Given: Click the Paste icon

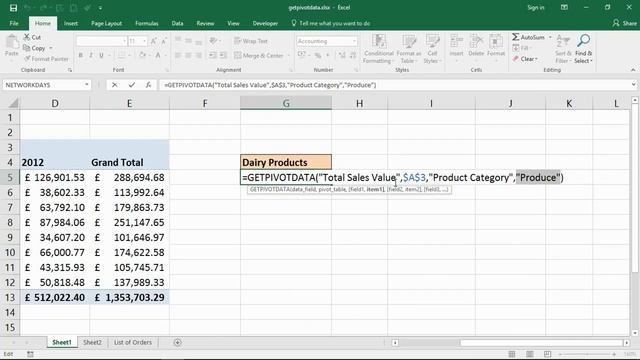Looking at the screenshot, I should (x=12, y=42).
